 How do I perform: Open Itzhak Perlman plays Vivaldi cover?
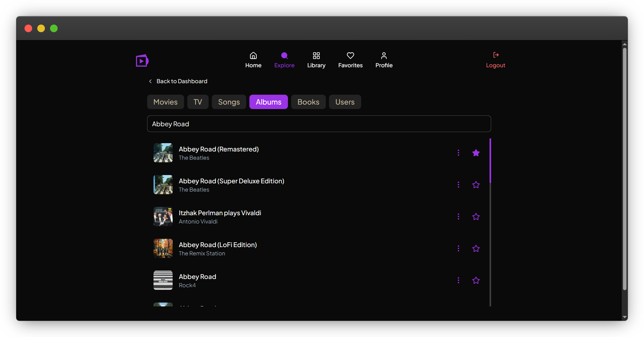coord(163,216)
